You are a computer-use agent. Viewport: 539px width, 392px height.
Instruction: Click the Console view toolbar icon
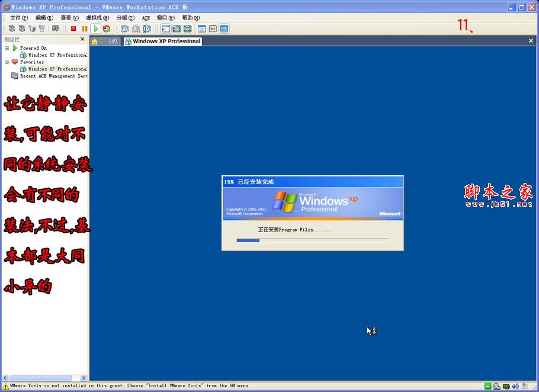tap(224, 29)
